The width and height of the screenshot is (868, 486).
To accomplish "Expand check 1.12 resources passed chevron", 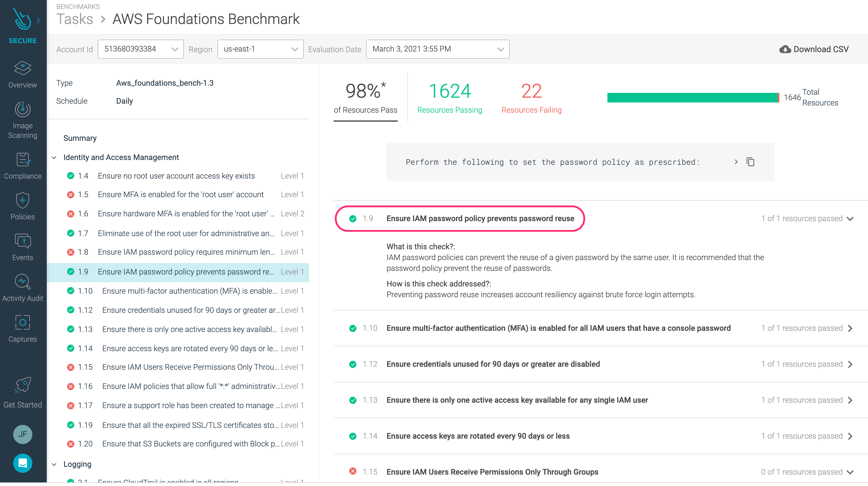I will tap(850, 364).
